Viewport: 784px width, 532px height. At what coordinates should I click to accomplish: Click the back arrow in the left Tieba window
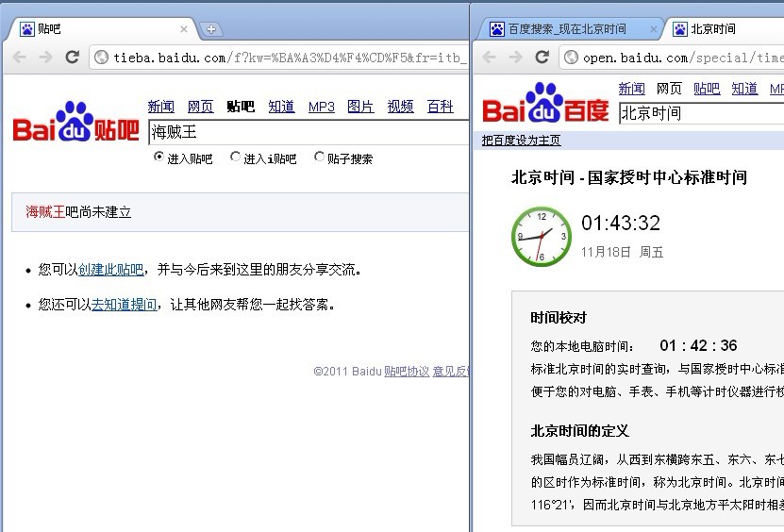(20, 57)
